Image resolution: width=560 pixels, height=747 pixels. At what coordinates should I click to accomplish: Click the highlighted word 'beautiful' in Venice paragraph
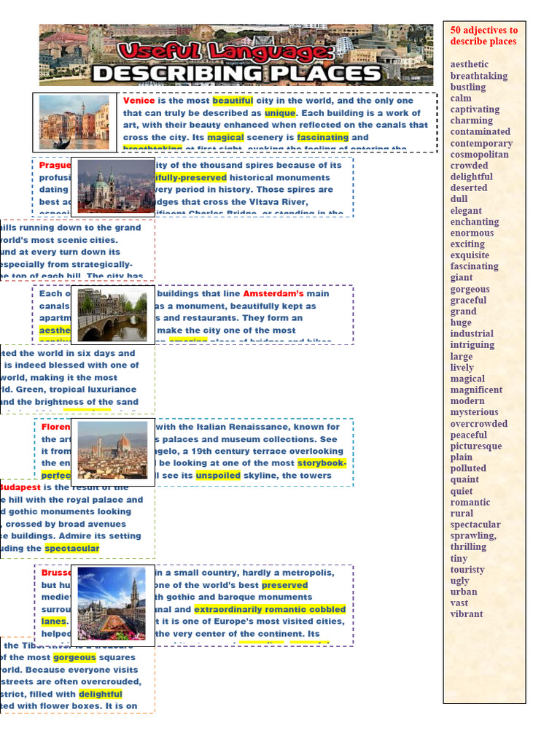click(233, 101)
